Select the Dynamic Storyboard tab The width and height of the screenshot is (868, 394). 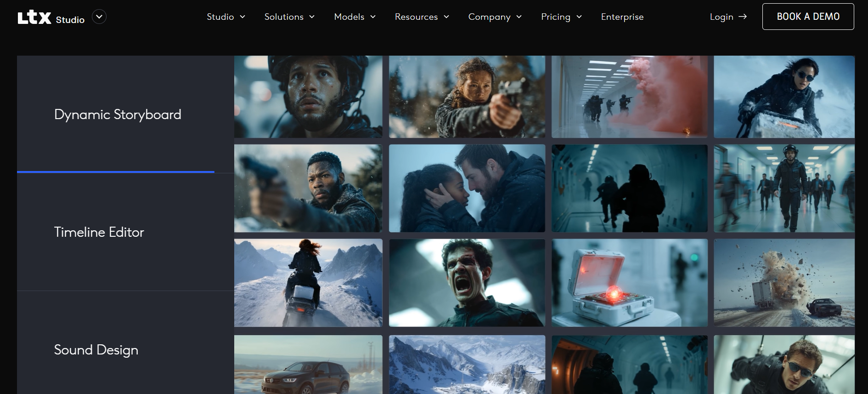[x=125, y=114]
